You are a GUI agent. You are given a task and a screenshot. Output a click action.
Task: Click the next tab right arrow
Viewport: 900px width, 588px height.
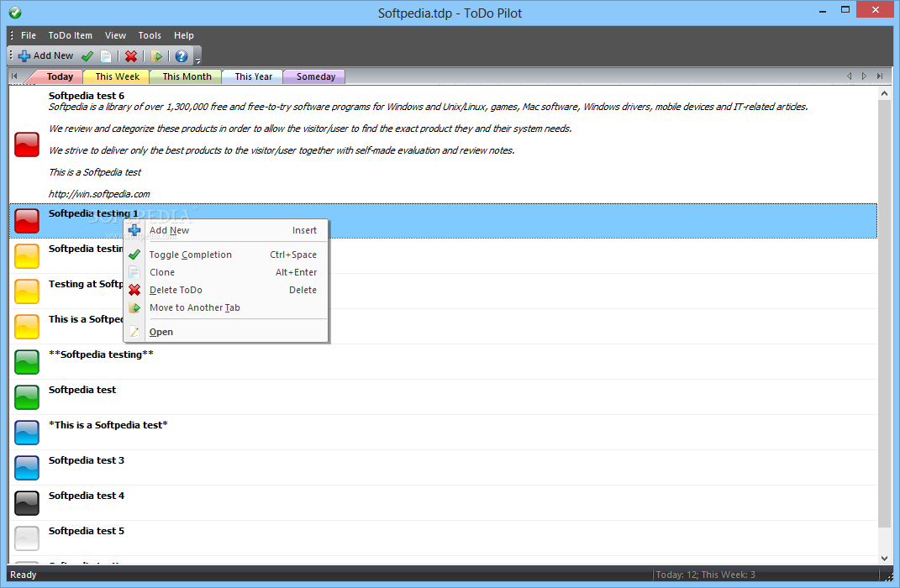tap(864, 76)
